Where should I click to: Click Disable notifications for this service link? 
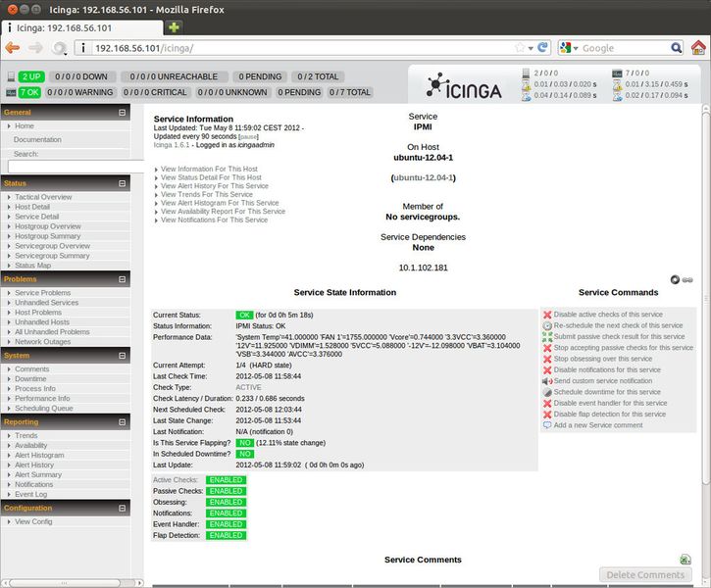(x=607, y=369)
